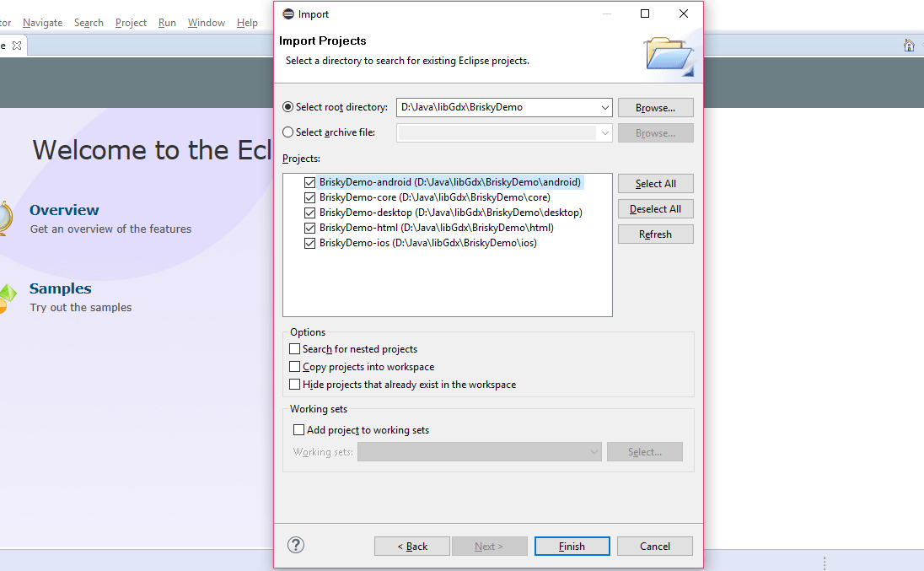924x571 pixels.
Task: Uncheck the BriskyDemo-desktop project checkbox
Action: point(310,213)
